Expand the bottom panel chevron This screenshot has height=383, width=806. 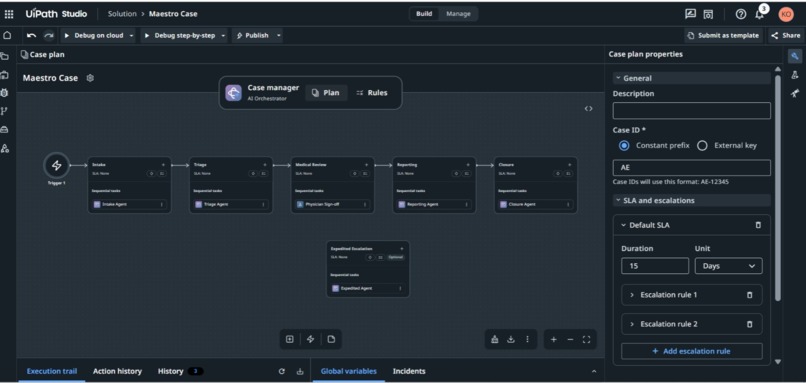(594, 371)
